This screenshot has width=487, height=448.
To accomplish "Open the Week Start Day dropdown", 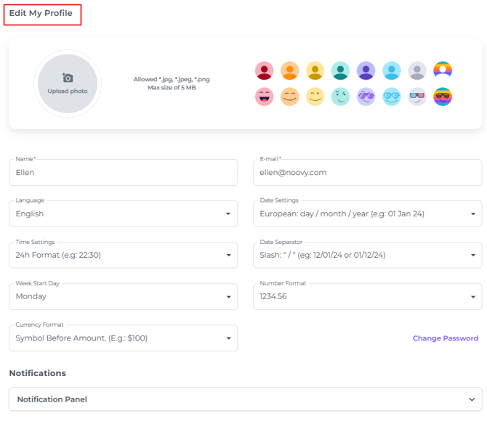I will [x=123, y=297].
